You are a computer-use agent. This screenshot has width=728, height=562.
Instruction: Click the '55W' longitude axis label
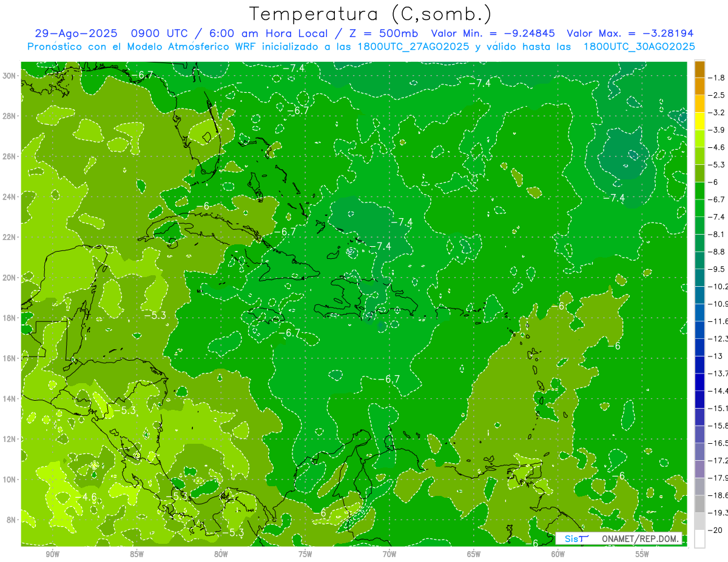point(642,554)
